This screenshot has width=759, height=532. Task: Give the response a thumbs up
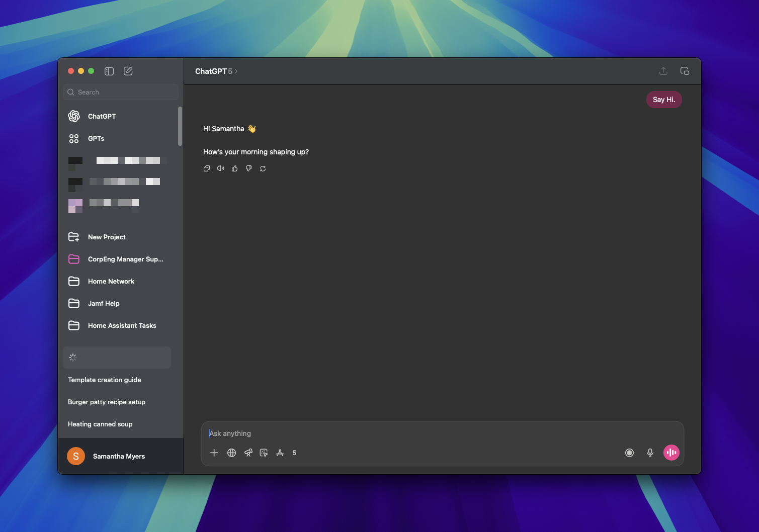point(235,169)
